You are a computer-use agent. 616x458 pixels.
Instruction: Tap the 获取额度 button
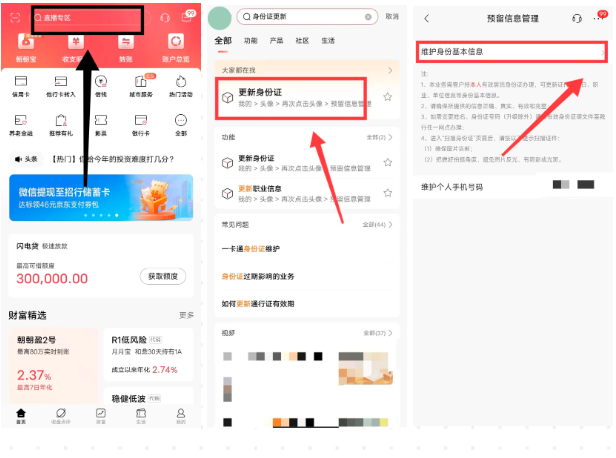tap(163, 277)
